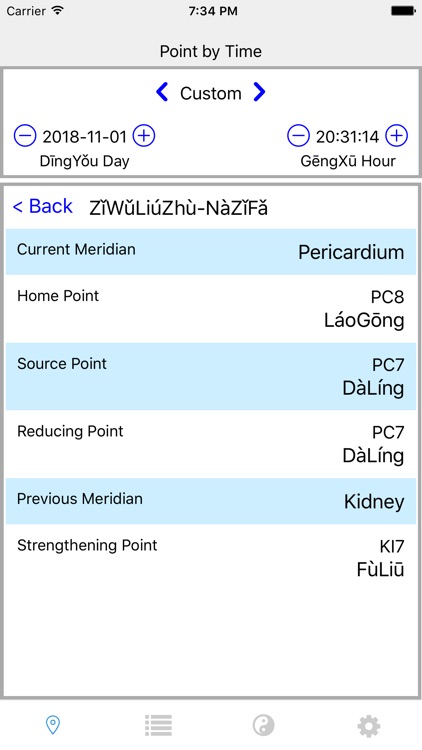
Task: Select Reducing Point PC7 DàLíng row
Action: (211, 444)
